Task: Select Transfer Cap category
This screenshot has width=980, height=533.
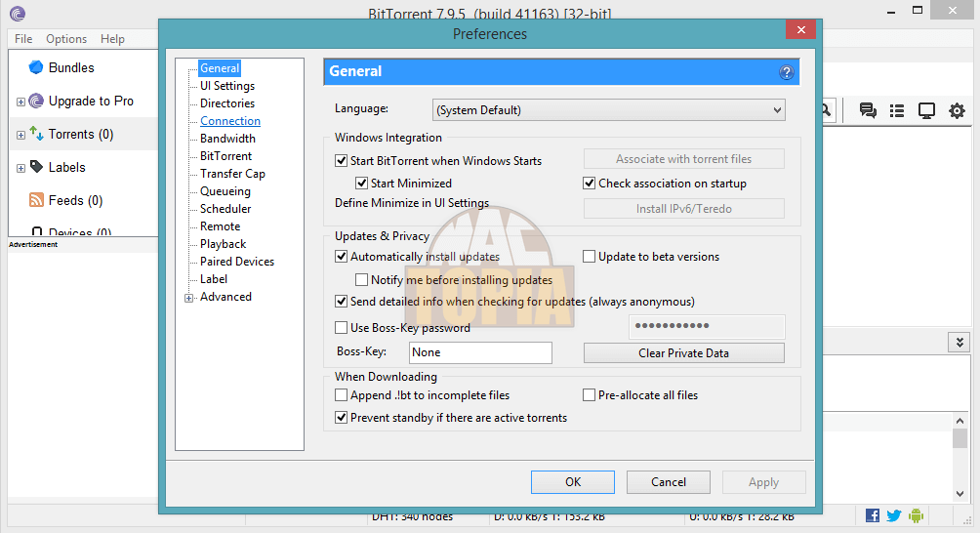Action: (232, 173)
